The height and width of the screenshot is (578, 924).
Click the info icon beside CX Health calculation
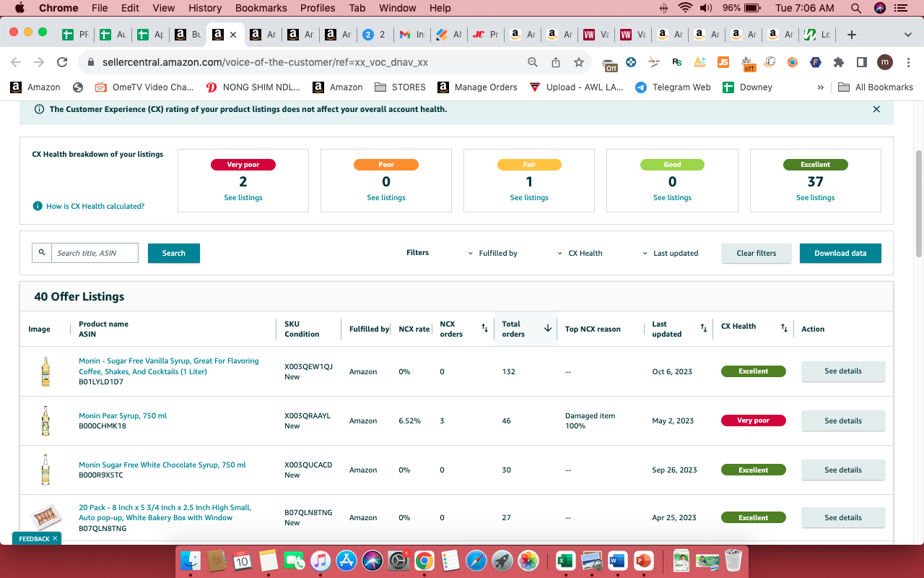coord(38,206)
